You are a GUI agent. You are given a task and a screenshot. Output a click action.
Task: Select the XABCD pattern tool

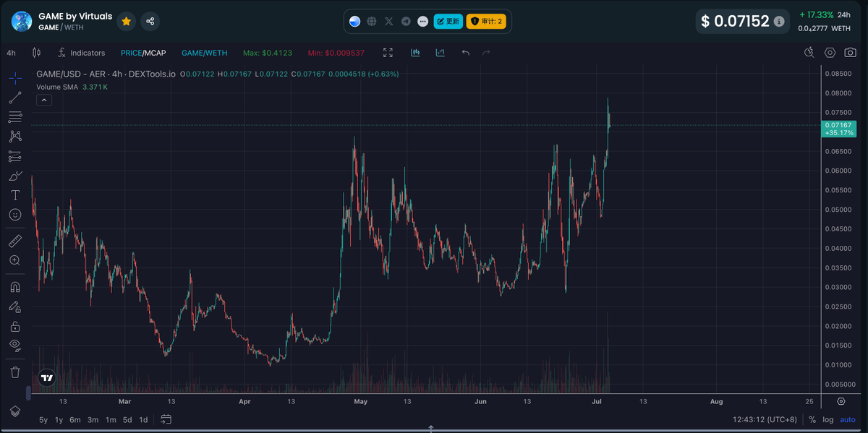tap(15, 137)
